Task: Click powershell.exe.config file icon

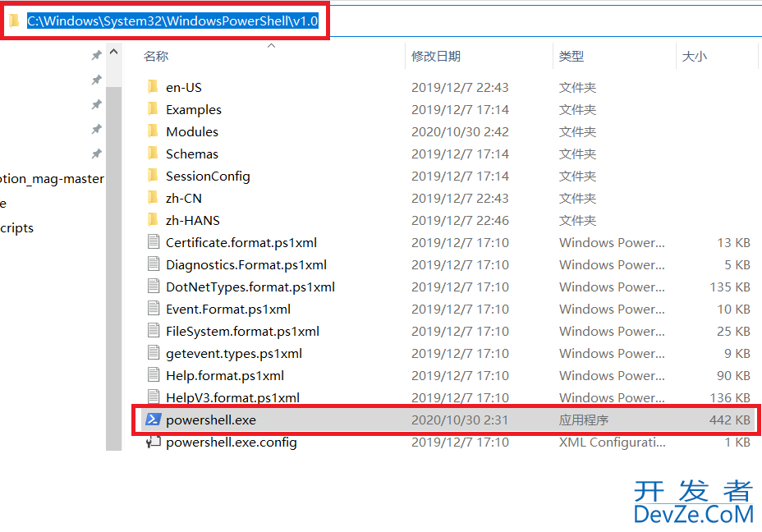Action: (x=154, y=442)
